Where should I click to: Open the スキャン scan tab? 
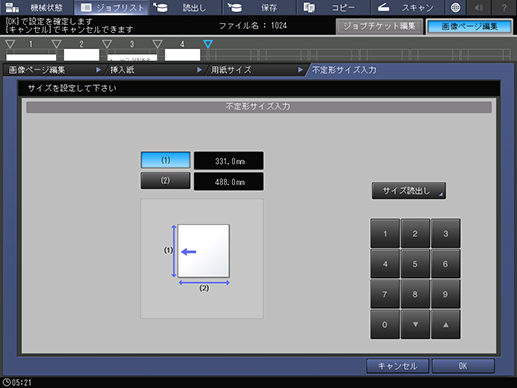click(407, 7)
